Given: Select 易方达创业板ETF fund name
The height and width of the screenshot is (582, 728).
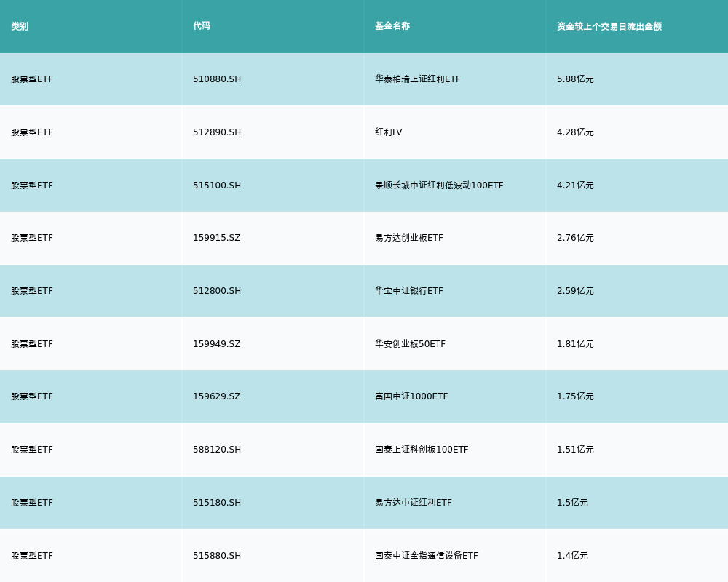Looking at the screenshot, I should pyautogui.click(x=409, y=238).
